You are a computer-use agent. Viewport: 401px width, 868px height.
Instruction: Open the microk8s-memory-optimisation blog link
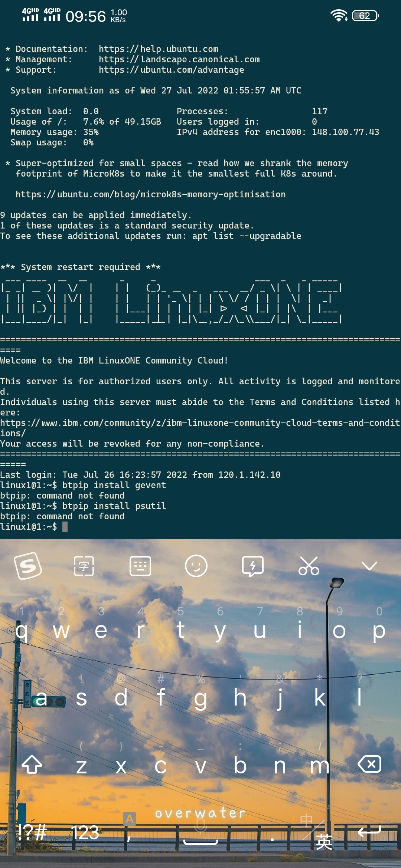tap(151, 194)
